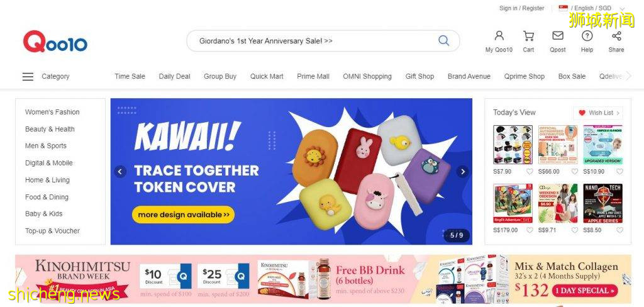Click the Share icon
The image size is (644, 307).
pyautogui.click(x=616, y=36)
